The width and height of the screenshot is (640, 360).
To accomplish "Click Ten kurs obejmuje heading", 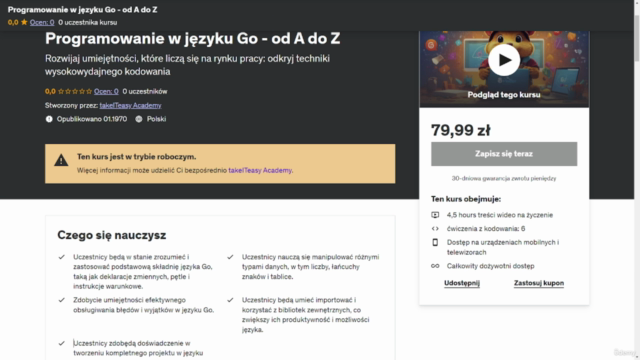I will [466, 199].
